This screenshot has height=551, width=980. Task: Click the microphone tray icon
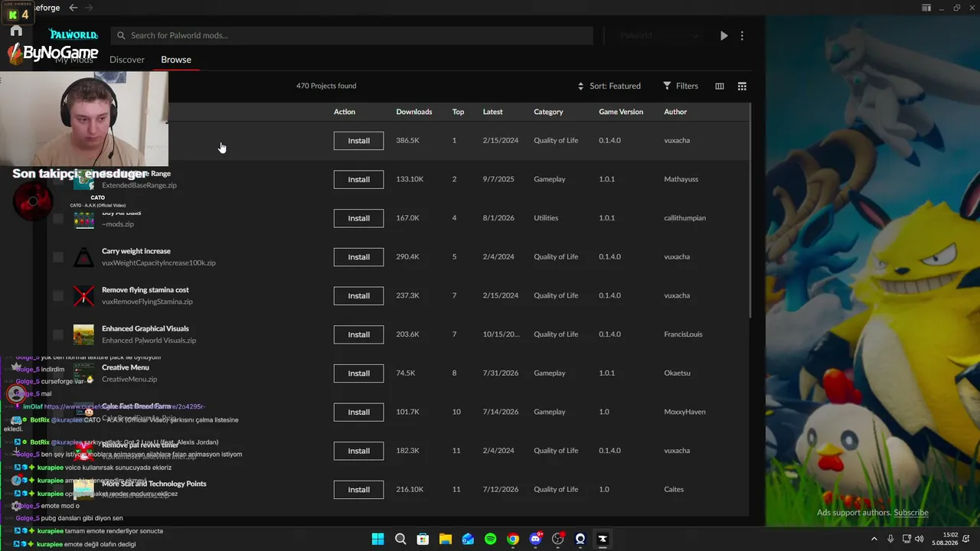(890, 539)
